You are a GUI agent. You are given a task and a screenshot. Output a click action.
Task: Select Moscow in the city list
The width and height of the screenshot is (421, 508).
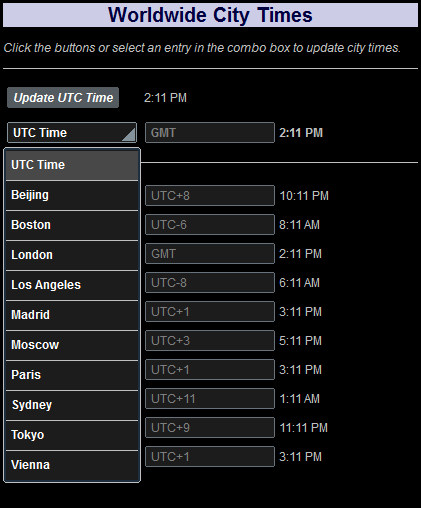tap(72, 345)
